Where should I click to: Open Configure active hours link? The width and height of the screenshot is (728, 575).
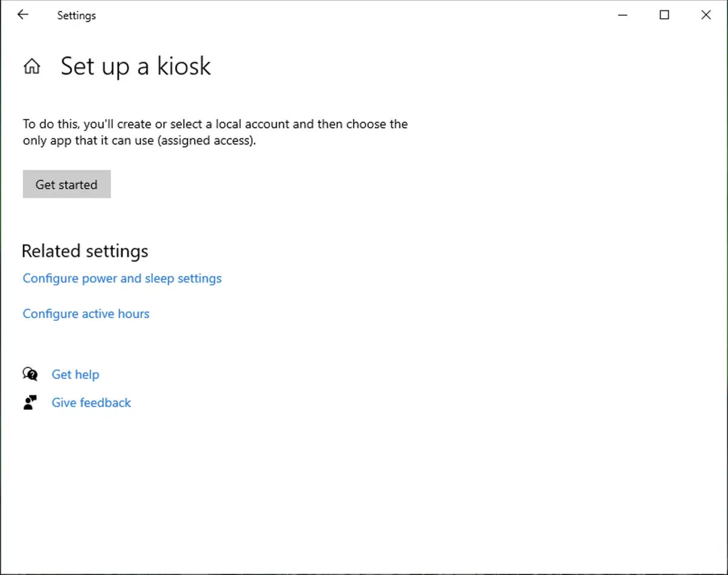click(86, 314)
